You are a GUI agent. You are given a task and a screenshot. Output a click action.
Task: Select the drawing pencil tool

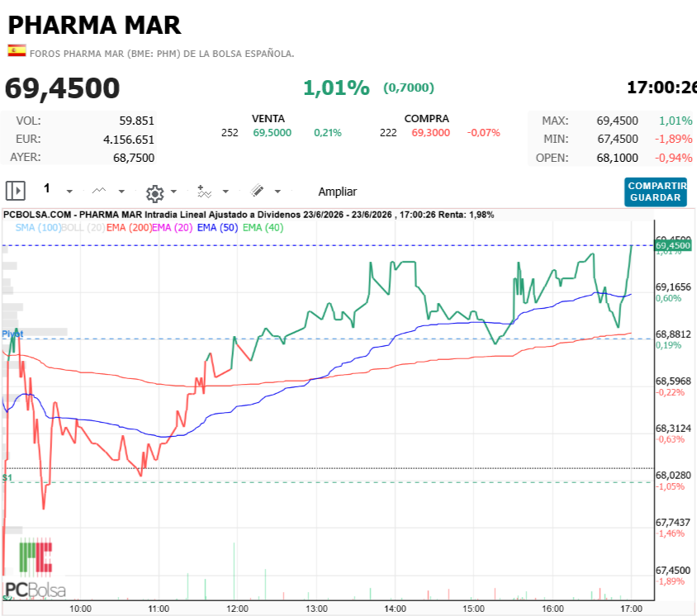tap(257, 191)
